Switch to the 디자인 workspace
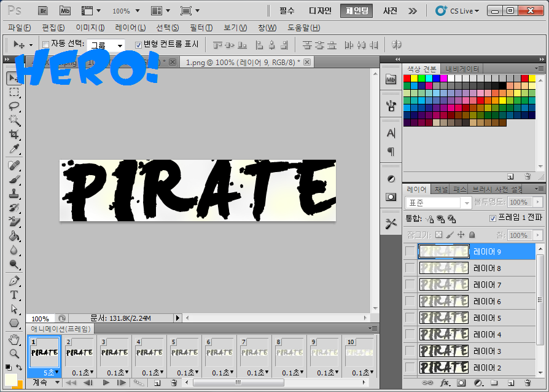The height and width of the screenshot is (392, 549). coord(320,11)
